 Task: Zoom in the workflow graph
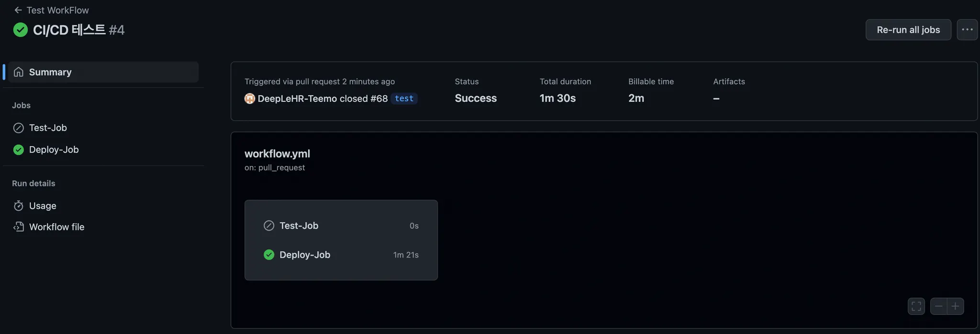pyautogui.click(x=955, y=306)
